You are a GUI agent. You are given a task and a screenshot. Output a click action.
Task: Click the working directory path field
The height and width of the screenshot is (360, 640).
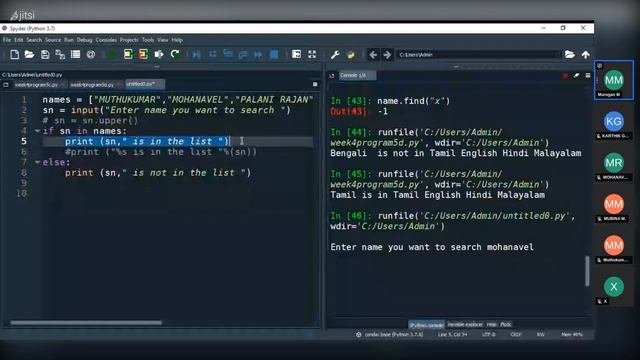[x=478, y=55]
